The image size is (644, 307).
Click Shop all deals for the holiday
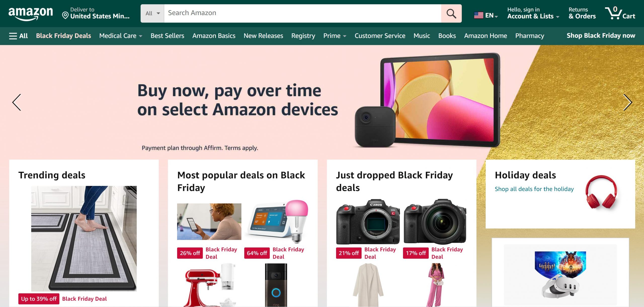click(x=534, y=189)
